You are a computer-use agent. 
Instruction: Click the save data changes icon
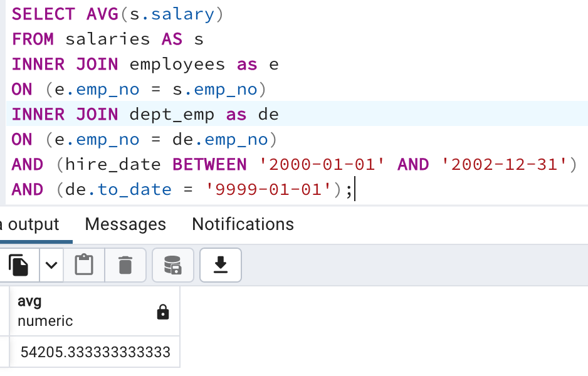(174, 264)
